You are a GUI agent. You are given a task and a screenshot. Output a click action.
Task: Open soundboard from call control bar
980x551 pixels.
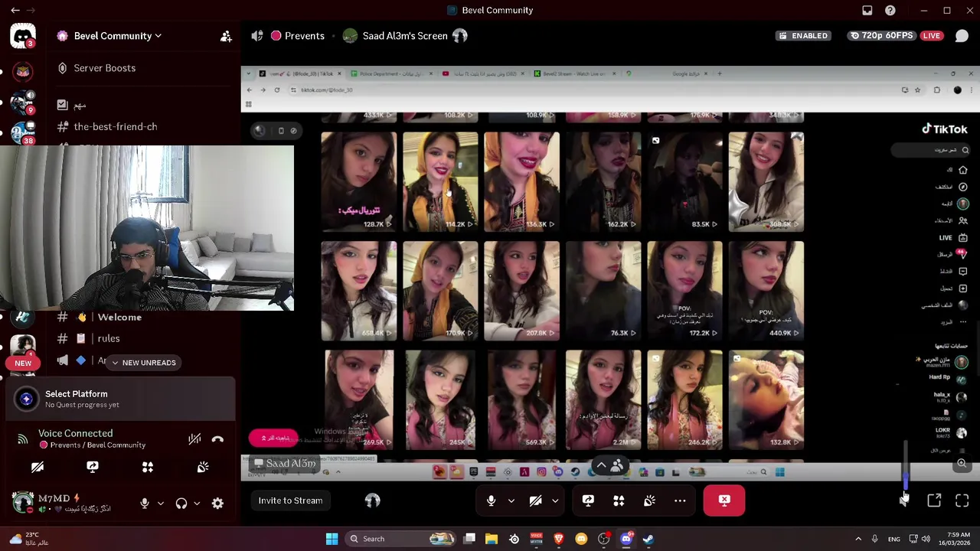click(649, 500)
